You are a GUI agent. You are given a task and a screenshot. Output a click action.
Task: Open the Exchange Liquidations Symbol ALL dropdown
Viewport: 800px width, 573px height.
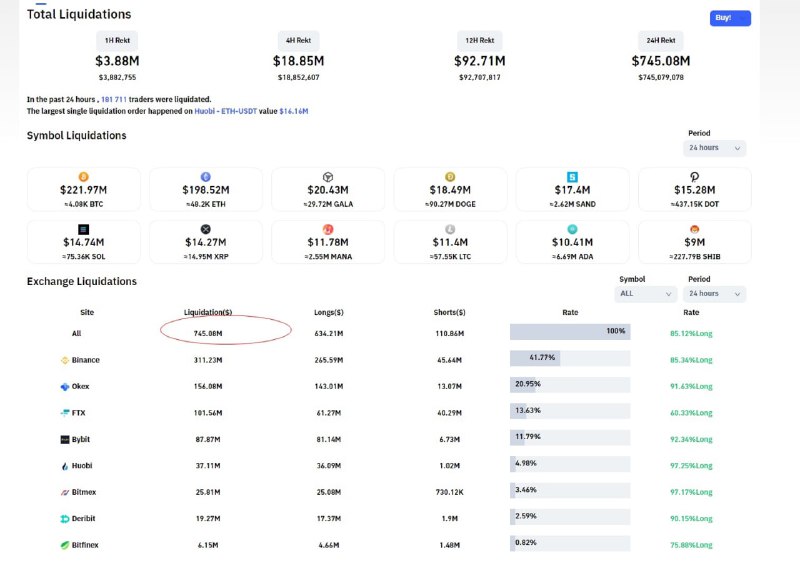click(645, 294)
